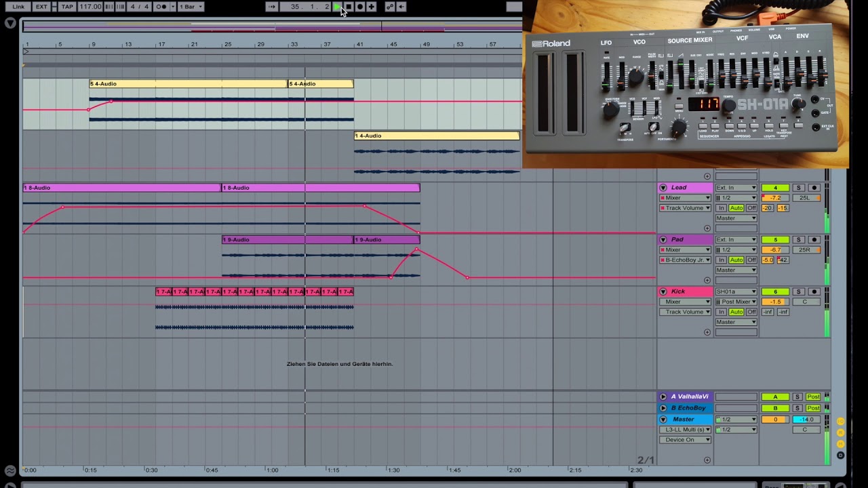Click Master track volume slider showing 0
The width and height of the screenshot is (868, 488).
775,420
